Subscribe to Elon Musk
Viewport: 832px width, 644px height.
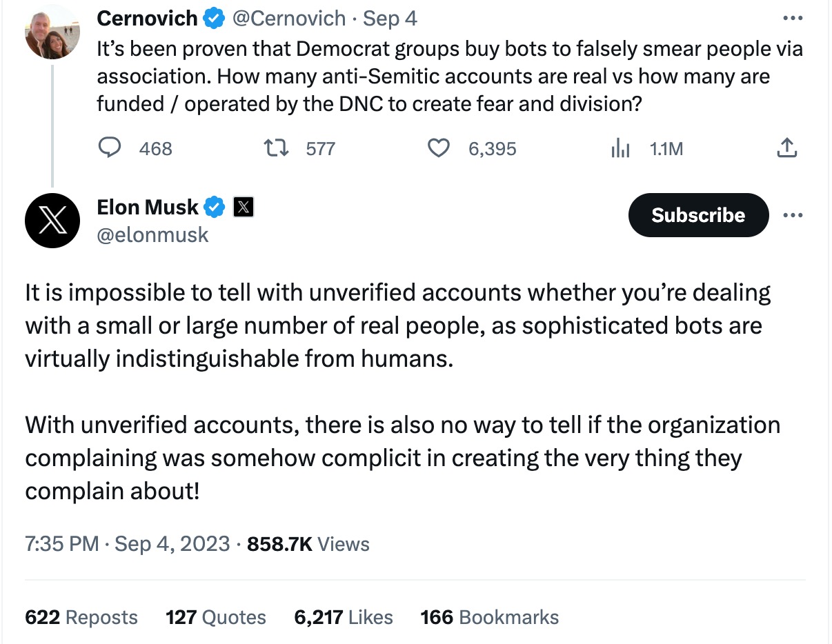[698, 215]
